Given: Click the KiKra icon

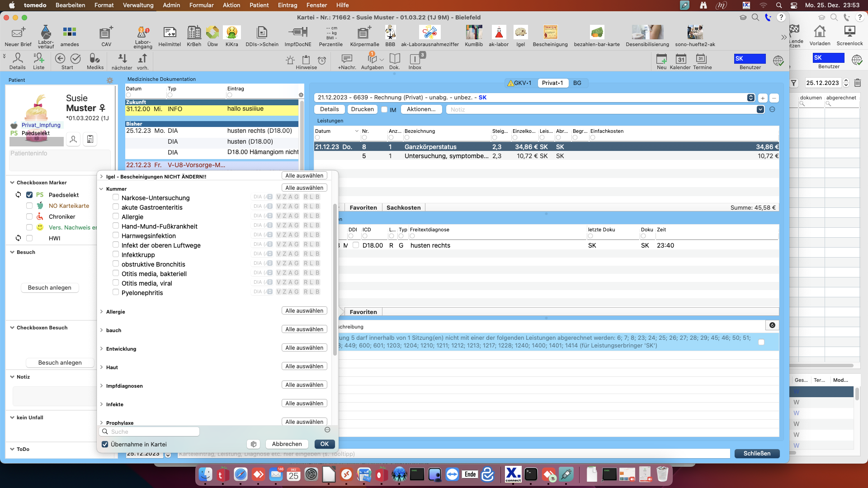Looking at the screenshot, I should [x=231, y=36].
